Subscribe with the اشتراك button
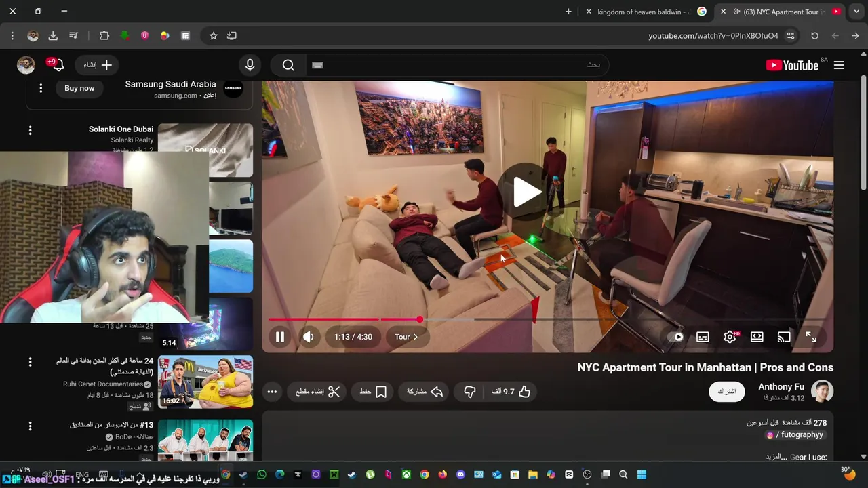This screenshot has height=488, width=868. click(x=726, y=392)
